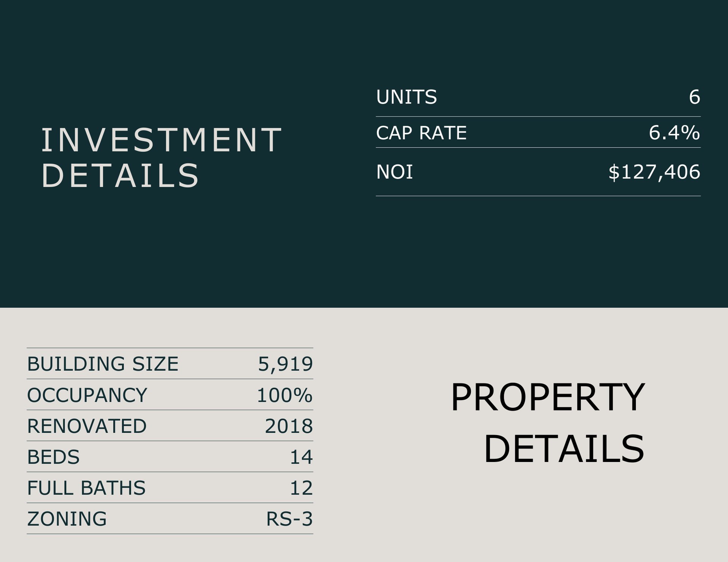The height and width of the screenshot is (562, 728).
Task: Select the RENOVATED label
Action: 87,426
